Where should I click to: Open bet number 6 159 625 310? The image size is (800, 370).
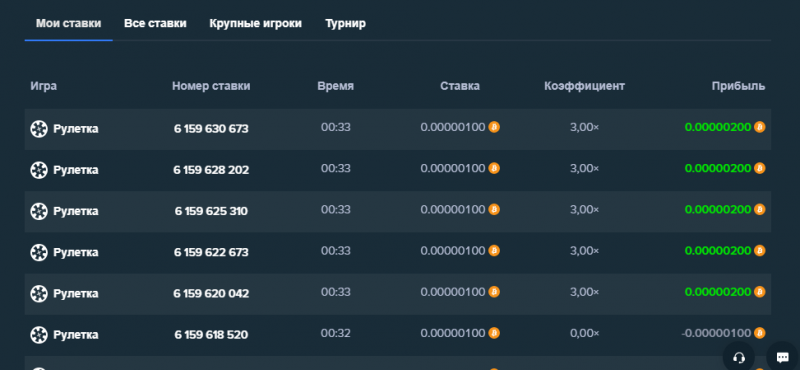coord(211,211)
